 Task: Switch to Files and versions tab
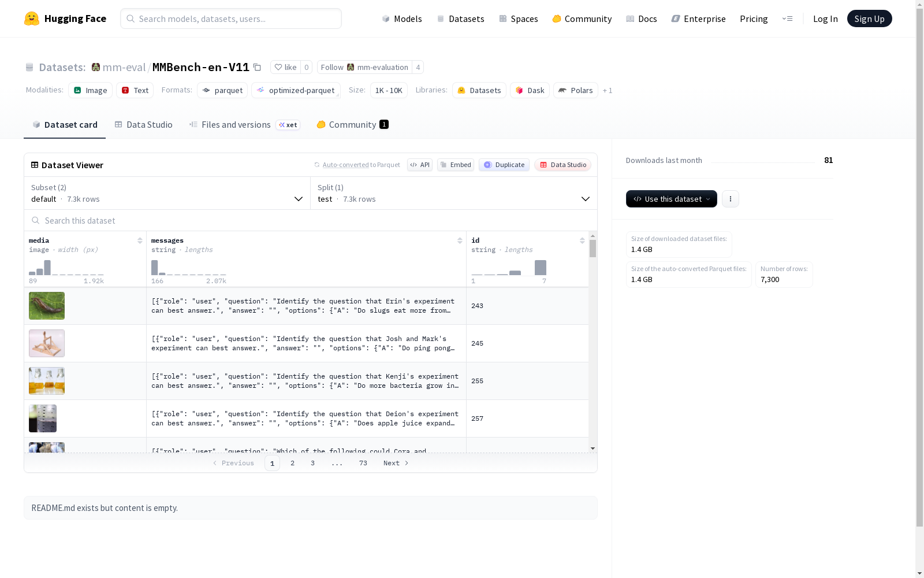[x=244, y=125]
